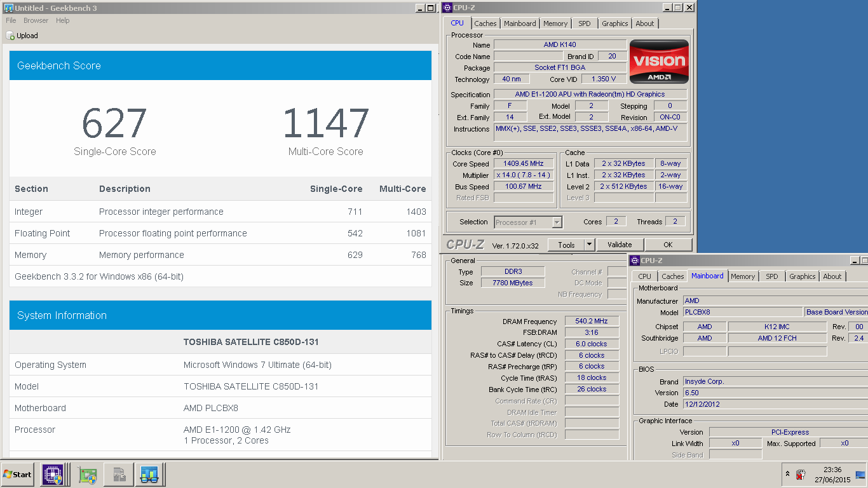Click the Bus Speed value 100.67 MHz

pyautogui.click(x=524, y=187)
